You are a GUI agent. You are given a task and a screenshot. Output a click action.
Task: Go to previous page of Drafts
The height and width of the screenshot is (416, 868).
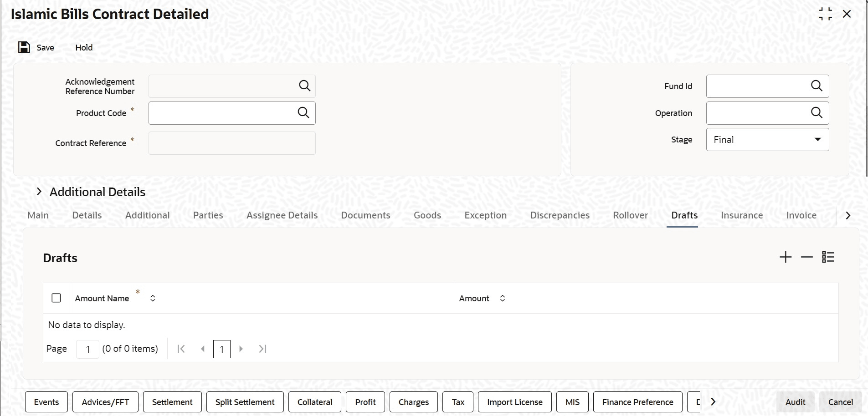pyautogui.click(x=203, y=349)
